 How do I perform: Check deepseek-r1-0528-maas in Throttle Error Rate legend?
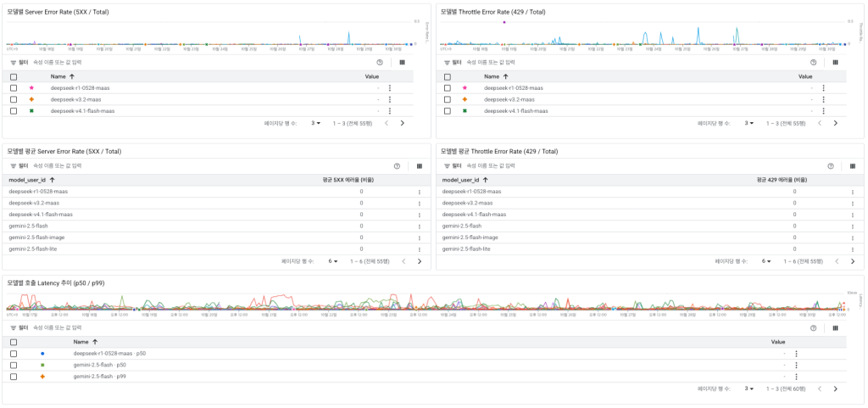coord(447,88)
